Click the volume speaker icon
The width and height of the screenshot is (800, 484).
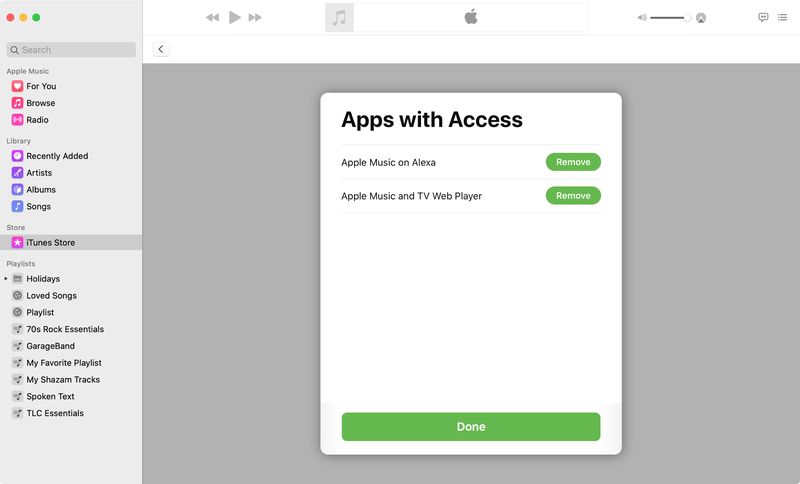click(642, 18)
